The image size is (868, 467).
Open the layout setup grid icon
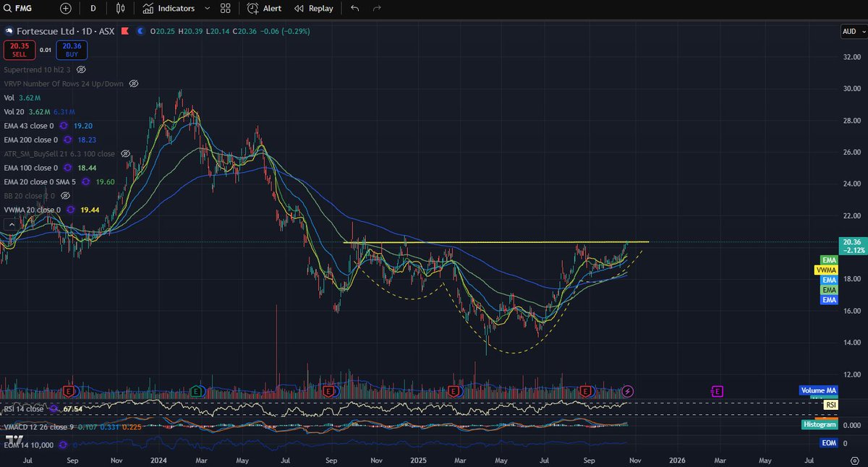[226, 8]
